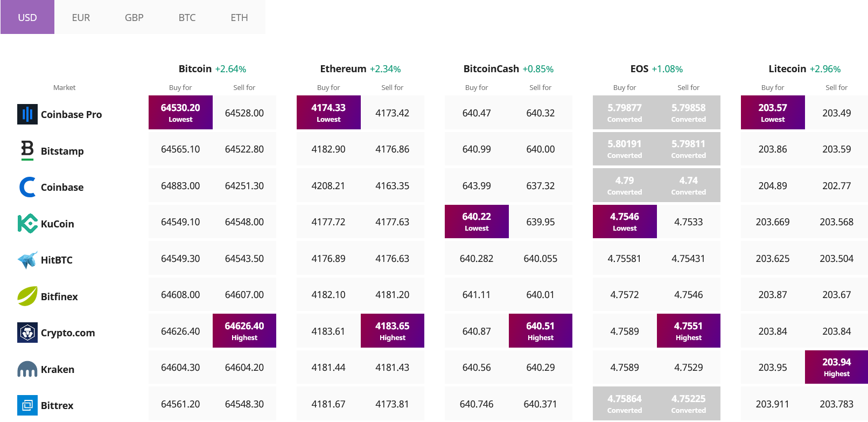This screenshot has width=868, height=422.
Task: Click the highest Ethereum sell price 4183.65
Action: [x=393, y=331]
